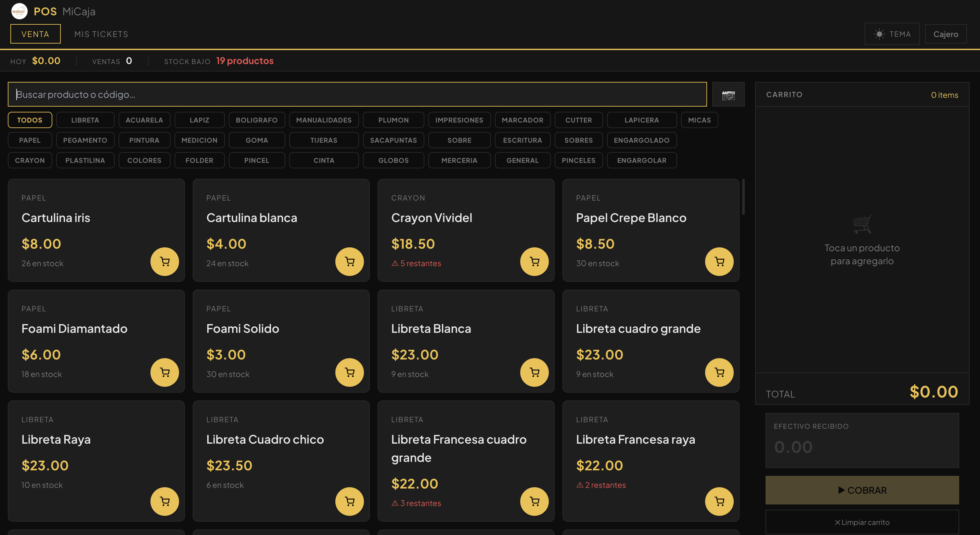Select the LAPICERA category chip
The height and width of the screenshot is (535, 980).
click(642, 120)
